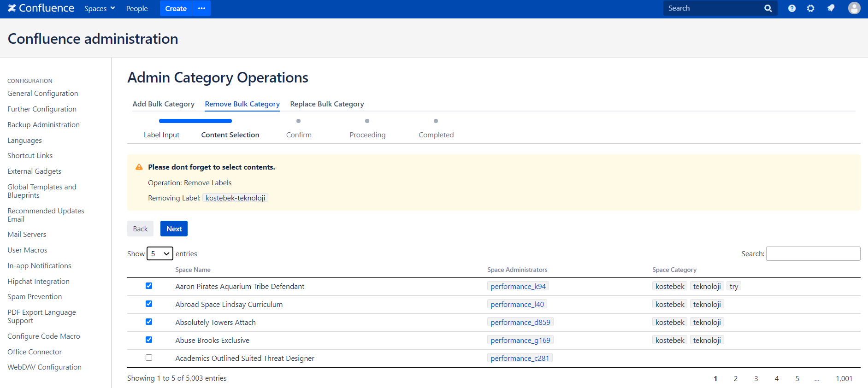The image size is (868, 388).
Task: Open User Macros in sidebar
Action: pos(27,250)
